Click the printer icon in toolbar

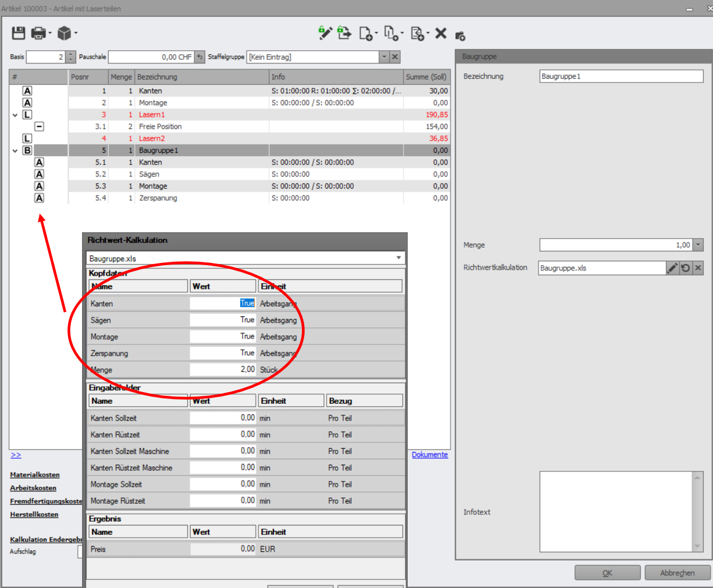click(x=38, y=33)
